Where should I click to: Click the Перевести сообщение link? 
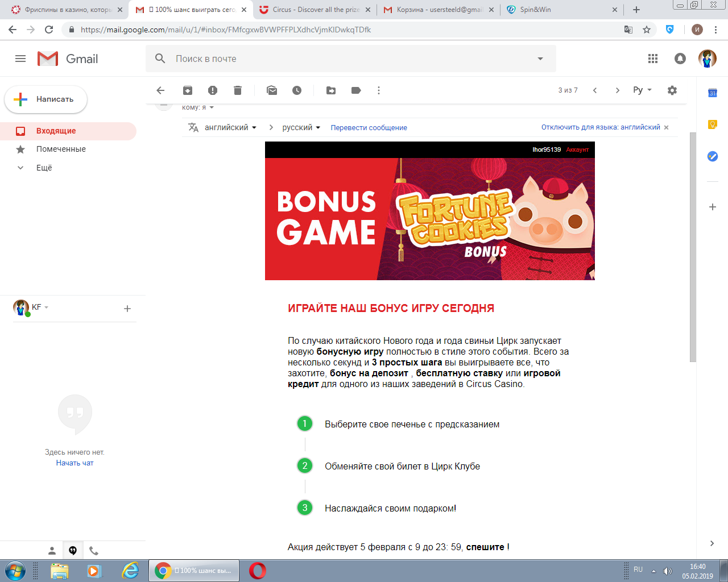click(x=369, y=127)
